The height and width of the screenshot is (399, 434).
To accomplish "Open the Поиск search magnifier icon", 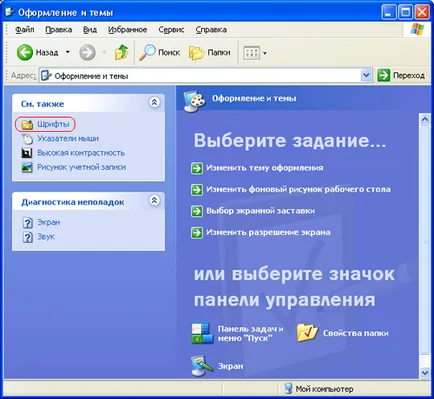I will pyautogui.click(x=147, y=52).
